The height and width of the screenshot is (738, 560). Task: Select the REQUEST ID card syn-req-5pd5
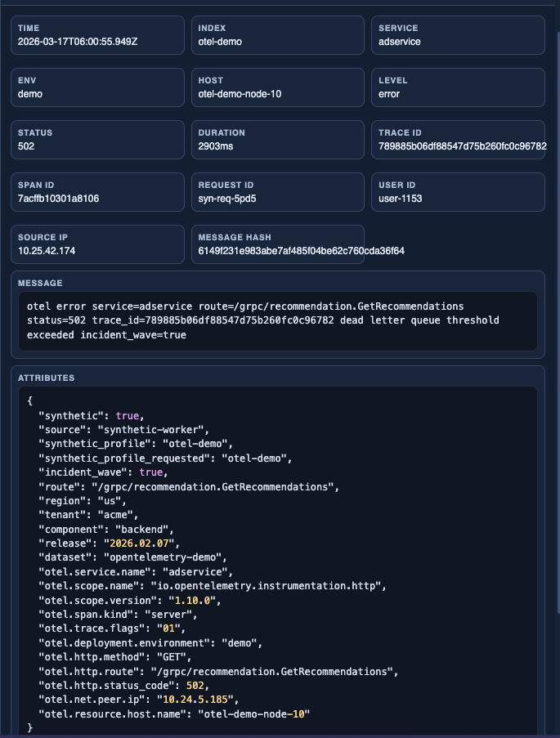(x=279, y=192)
